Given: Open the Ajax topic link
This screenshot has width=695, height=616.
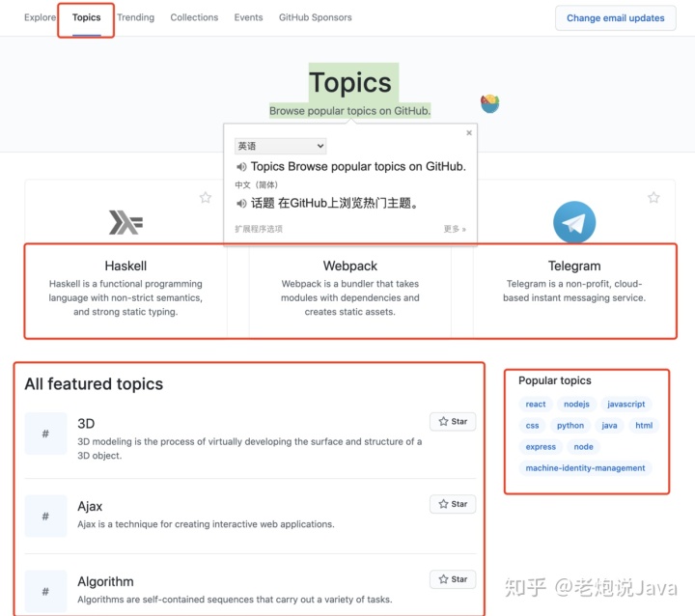Looking at the screenshot, I should (90, 506).
